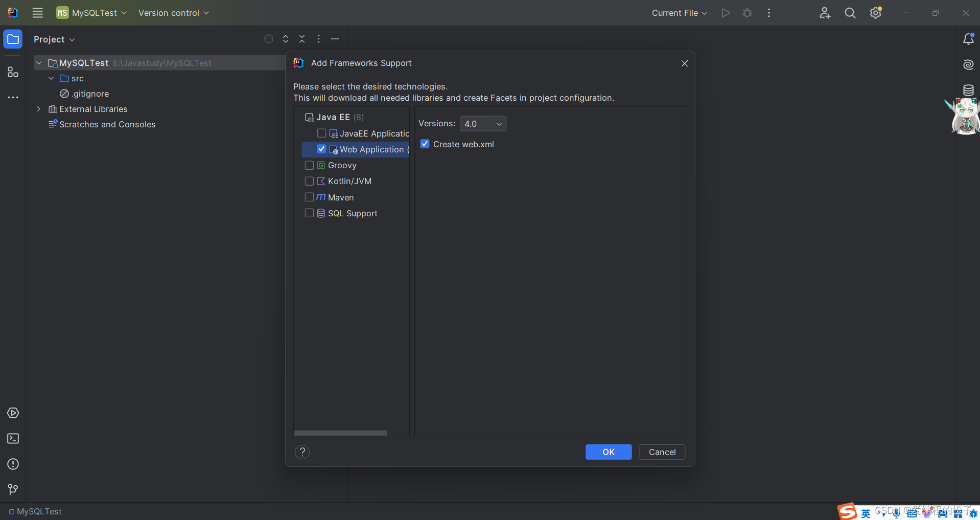Viewport: 980px width, 520px height.
Task: Open Code With Me icon
Action: 825,13
